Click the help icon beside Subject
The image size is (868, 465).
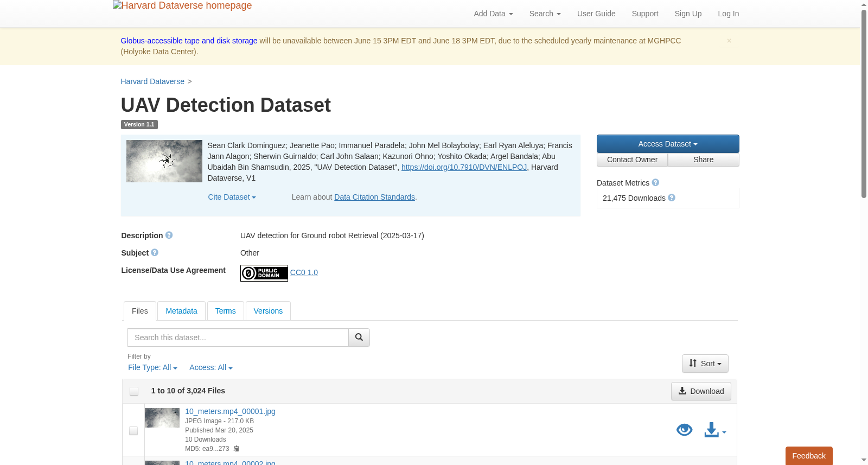click(x=155, y=253)
